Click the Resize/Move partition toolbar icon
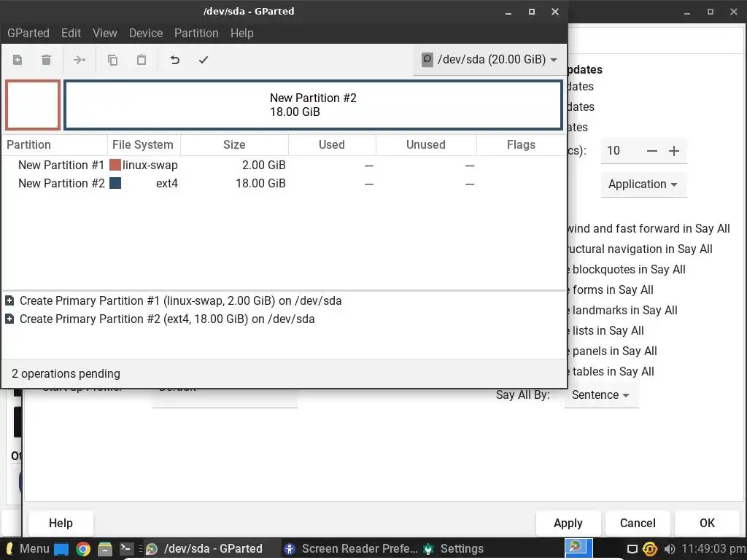The height and width of the screenshot is (560, 747). point(79,60)
